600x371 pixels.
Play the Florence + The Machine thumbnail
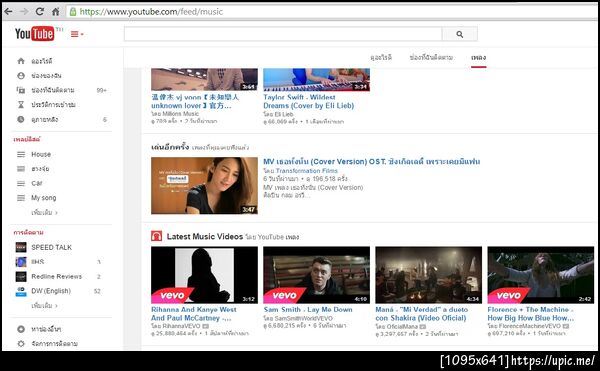tap(541, 275)
